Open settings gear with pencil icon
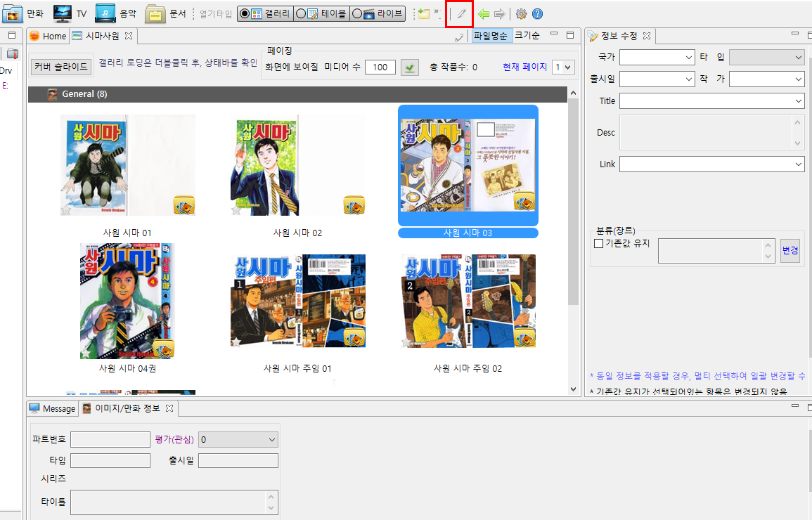812x520 pixels. [x=522, y=14]
